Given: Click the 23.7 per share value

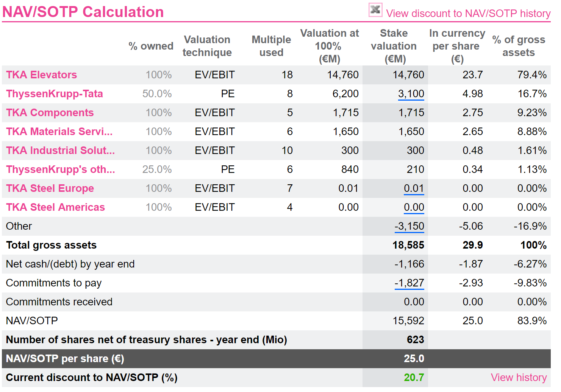Looking at the screenshot, I should click(x=473, y=75).
